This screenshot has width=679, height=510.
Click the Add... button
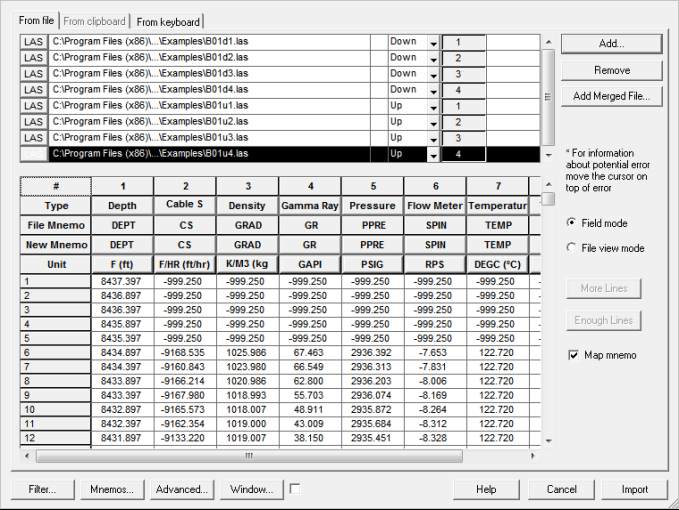point(611,44)
